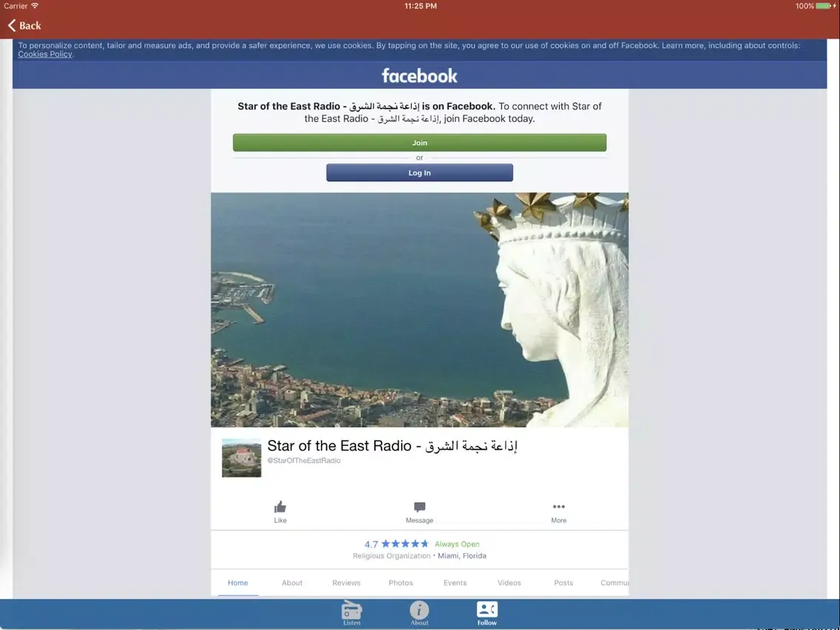
Task: Open the cover photo of the statue
Action: pyautogui.click(x=419, y=310)
